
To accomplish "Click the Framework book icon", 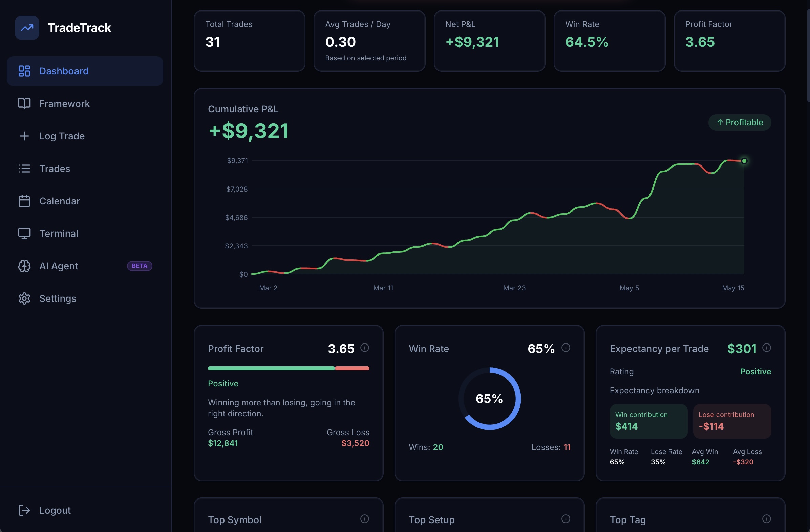I will [x=24, y=104].
